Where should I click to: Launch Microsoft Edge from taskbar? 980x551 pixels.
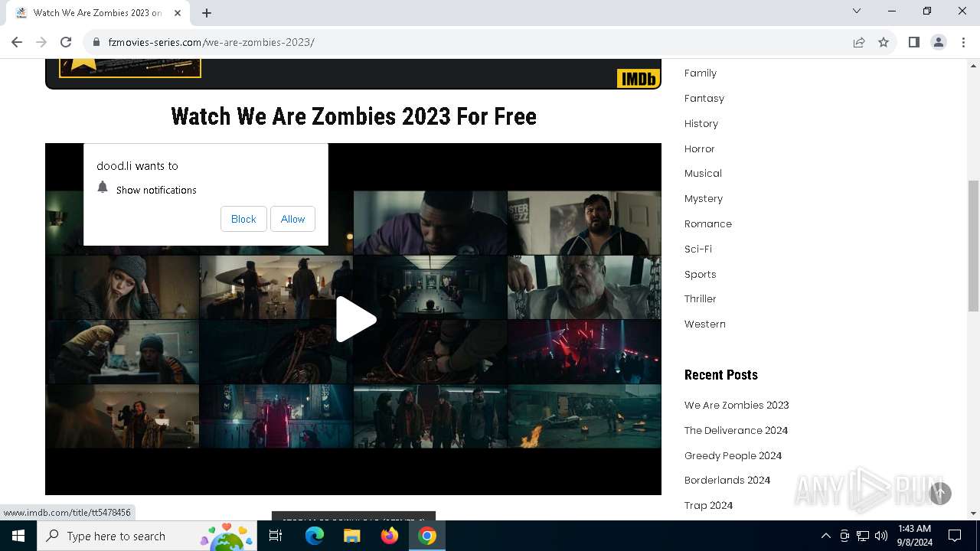(x=315, y=536)
